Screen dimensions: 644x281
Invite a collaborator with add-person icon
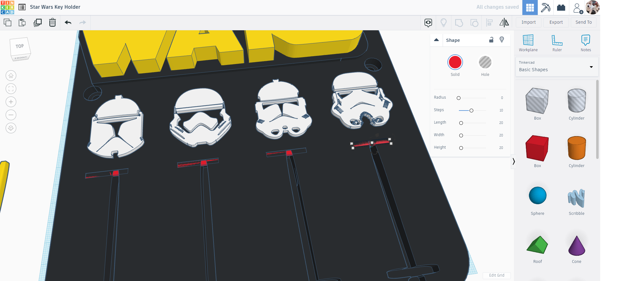(x=578, y=8)
